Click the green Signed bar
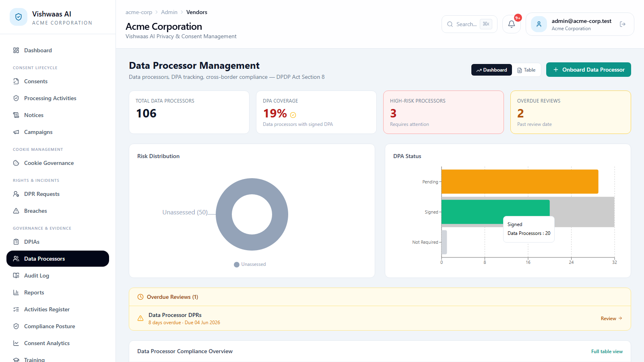The image size is (644, 362). coord(495,212)
